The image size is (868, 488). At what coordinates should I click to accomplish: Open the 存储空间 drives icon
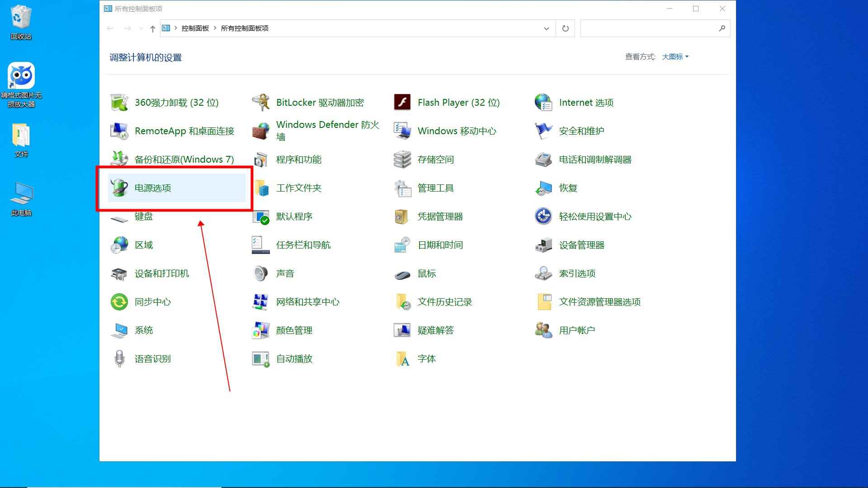coord(402,160)
